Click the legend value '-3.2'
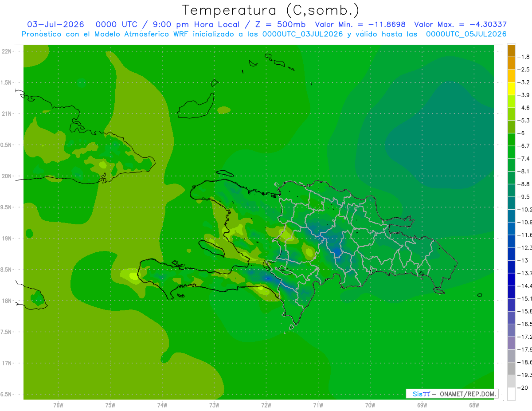 (x=524, y=82)
